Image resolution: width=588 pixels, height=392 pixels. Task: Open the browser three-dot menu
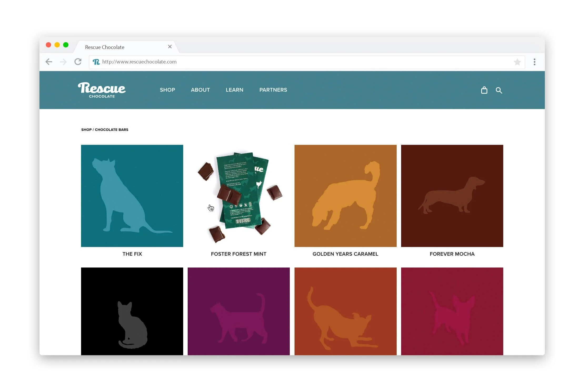pos(534,62)
